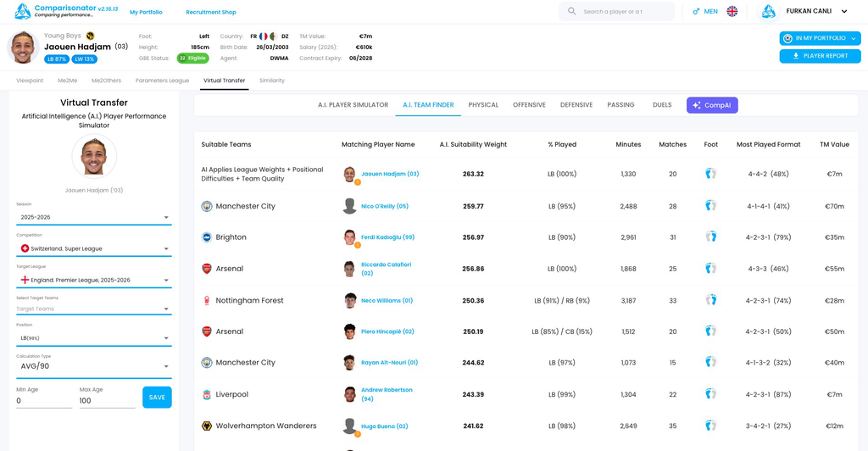Image resolution: width=868 pixels, height=451 pixels.
Task: Click the foot icon in Jaouen Hadjam row
Action: pos(711,174)
